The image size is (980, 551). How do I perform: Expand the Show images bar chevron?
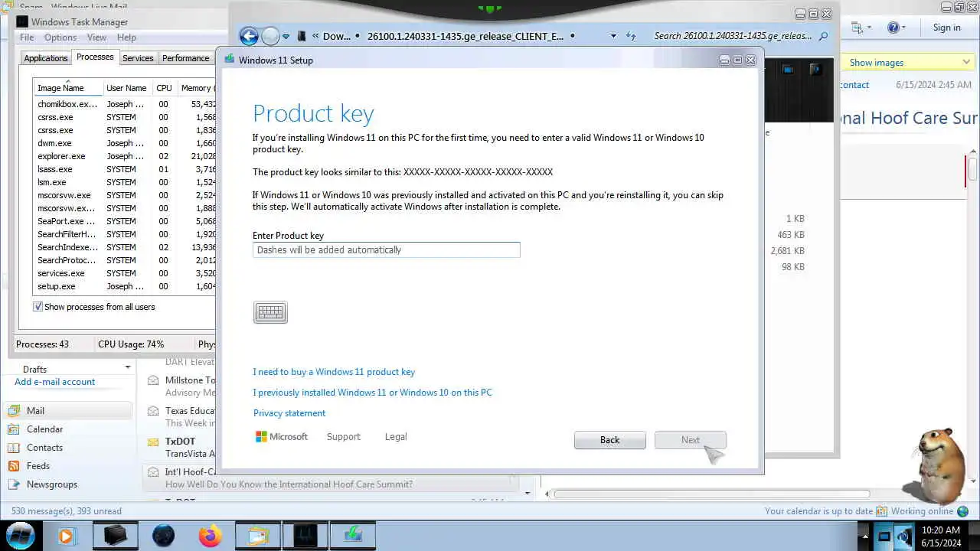(966, 63)
